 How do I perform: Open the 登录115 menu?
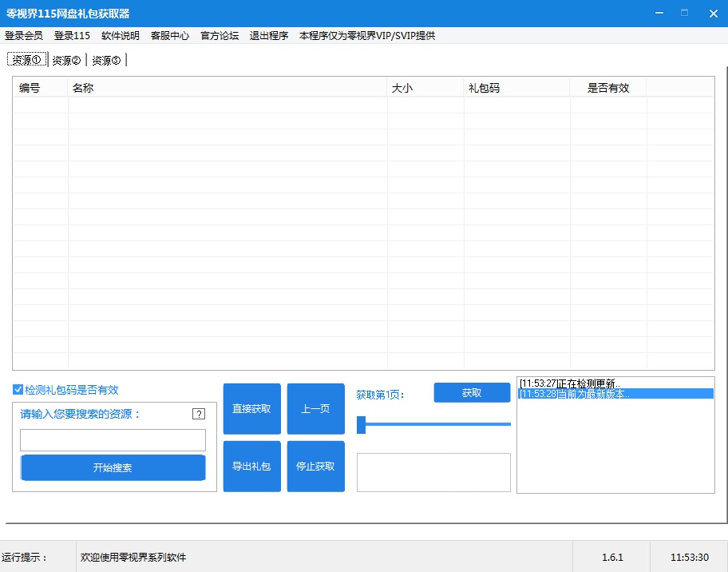pyautogui.click(x=72, y=35)
